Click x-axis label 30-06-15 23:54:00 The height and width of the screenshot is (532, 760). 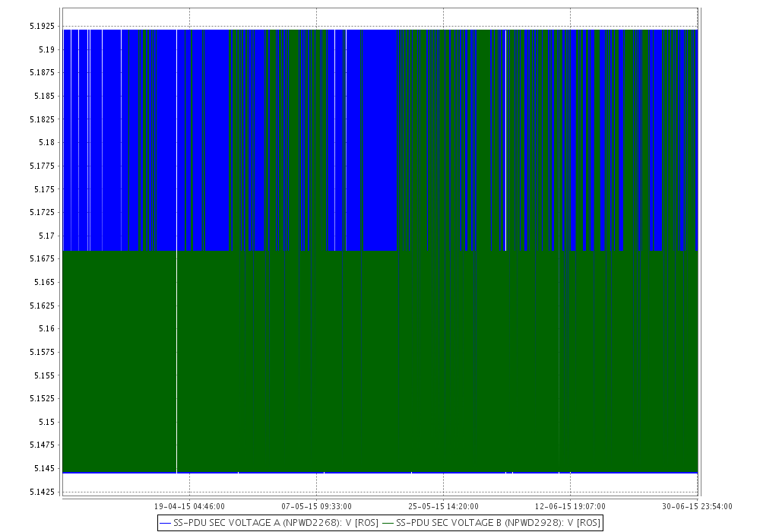click(x=697, y=506)
